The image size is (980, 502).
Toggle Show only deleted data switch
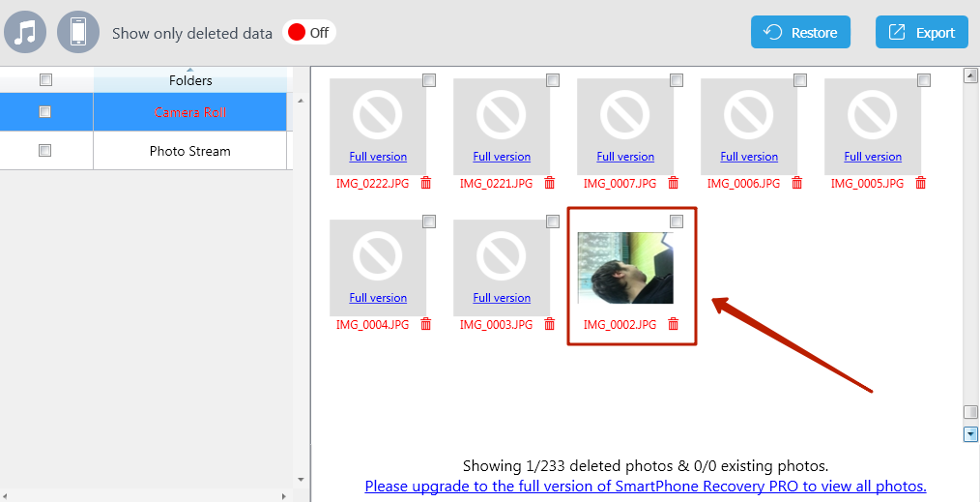click(x=309, y=33)
